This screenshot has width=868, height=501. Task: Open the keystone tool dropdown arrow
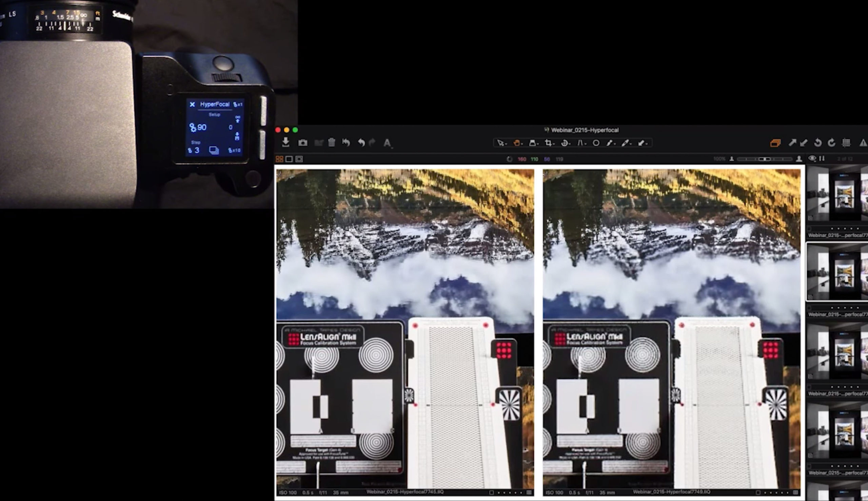[538, 144]
